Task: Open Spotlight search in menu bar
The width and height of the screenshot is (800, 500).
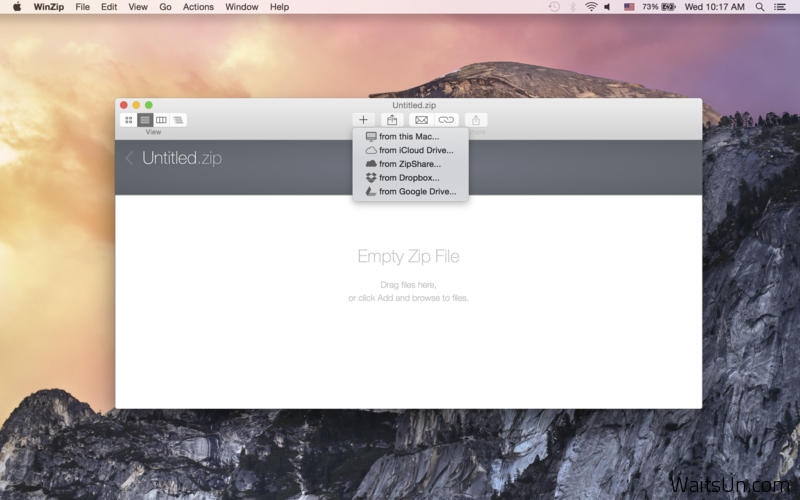Action: (x=760, y=7)
